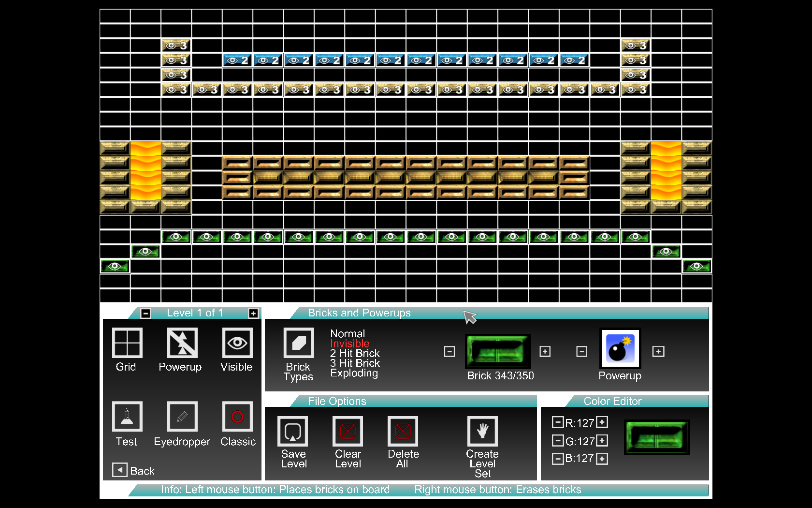The image size is (812, 508).
Task: Choose the Exploding brick type
Action: click(354, 373)
